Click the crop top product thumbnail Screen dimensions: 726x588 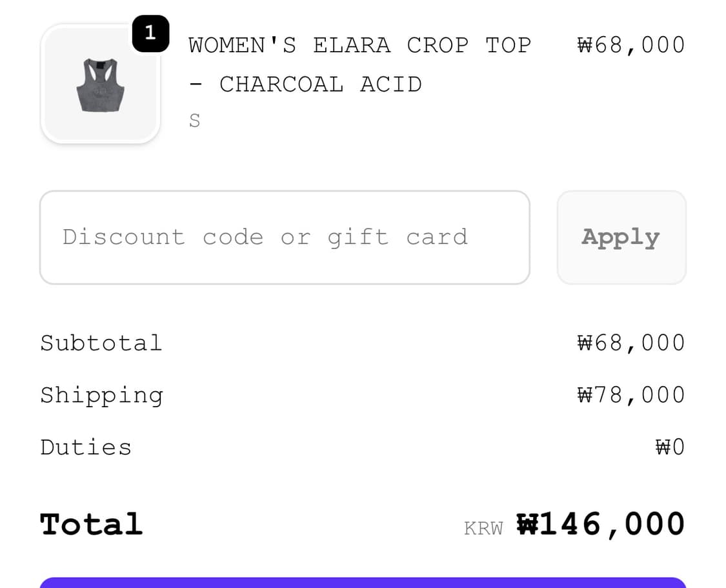click(x=100, y=85)
